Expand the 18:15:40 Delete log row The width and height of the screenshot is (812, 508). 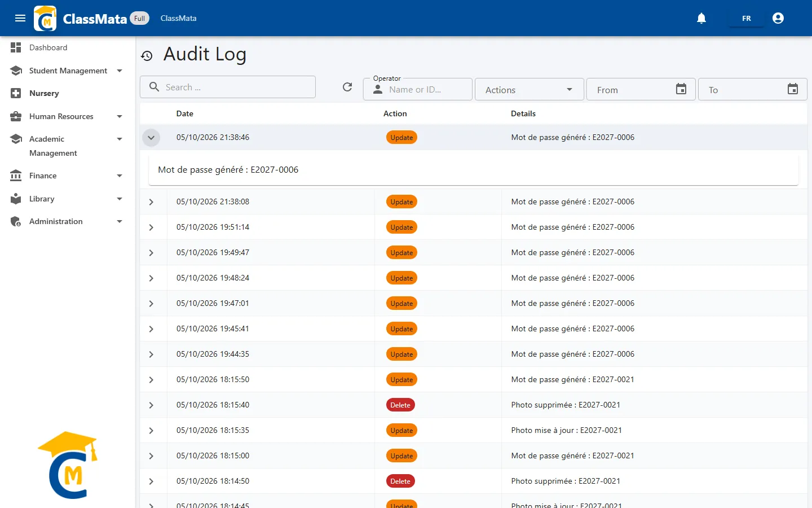pyautogui.click(x=151, y=405)
